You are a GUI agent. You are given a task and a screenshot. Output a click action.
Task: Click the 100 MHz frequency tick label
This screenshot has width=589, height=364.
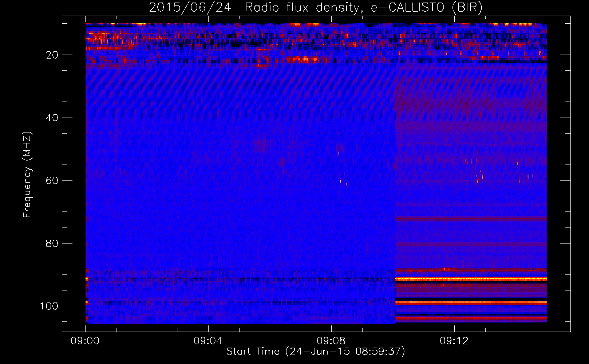coord(49,306)
